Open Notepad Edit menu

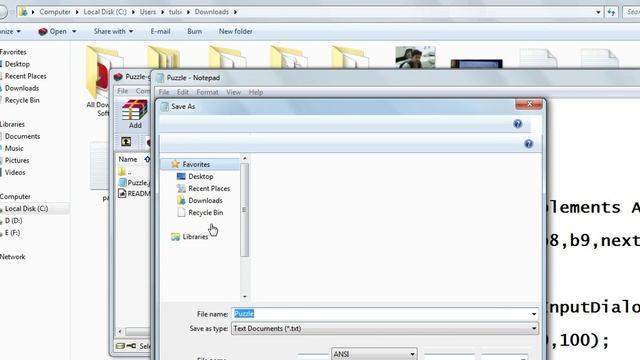tap(182, 92)
